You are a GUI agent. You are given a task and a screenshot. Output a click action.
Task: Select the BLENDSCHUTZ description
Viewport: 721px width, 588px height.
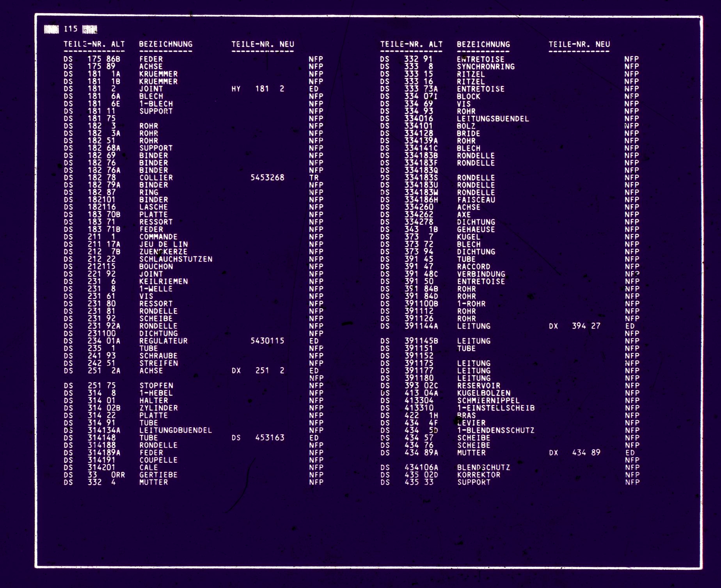point(484,467)
